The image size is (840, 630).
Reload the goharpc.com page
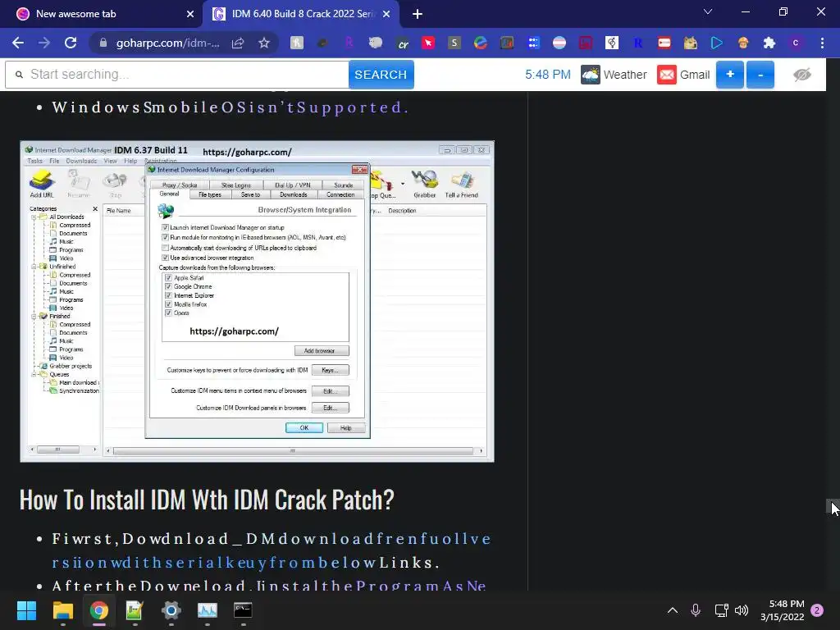coord(71,43)
